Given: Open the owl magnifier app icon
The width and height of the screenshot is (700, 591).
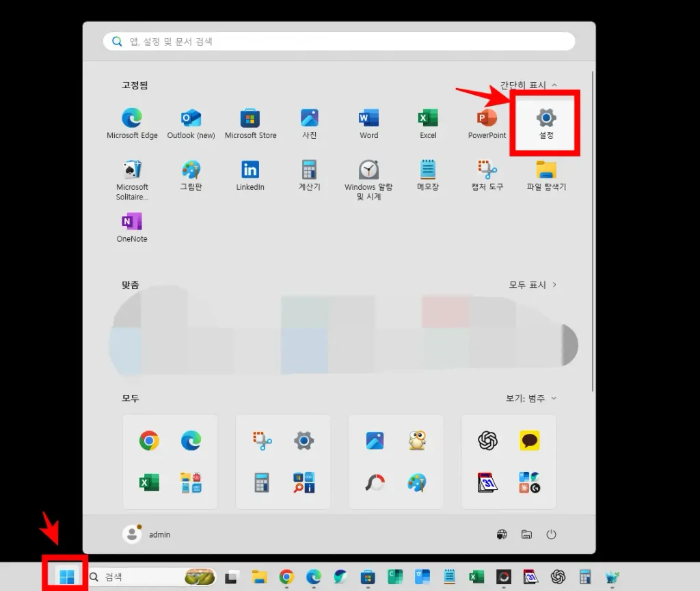Looking at the screenshot, I should (417, 441).
